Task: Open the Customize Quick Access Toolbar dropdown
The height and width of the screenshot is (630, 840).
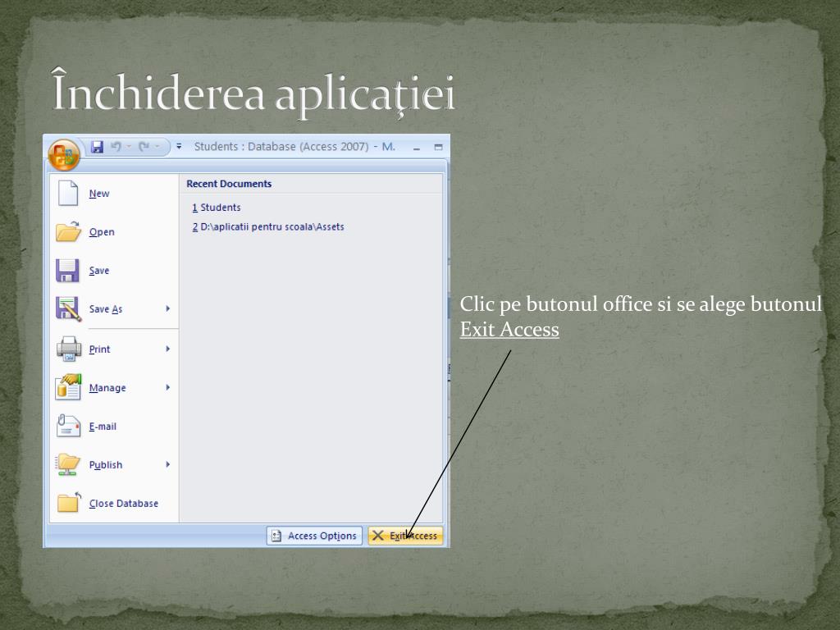Action: tap(179, 146)
